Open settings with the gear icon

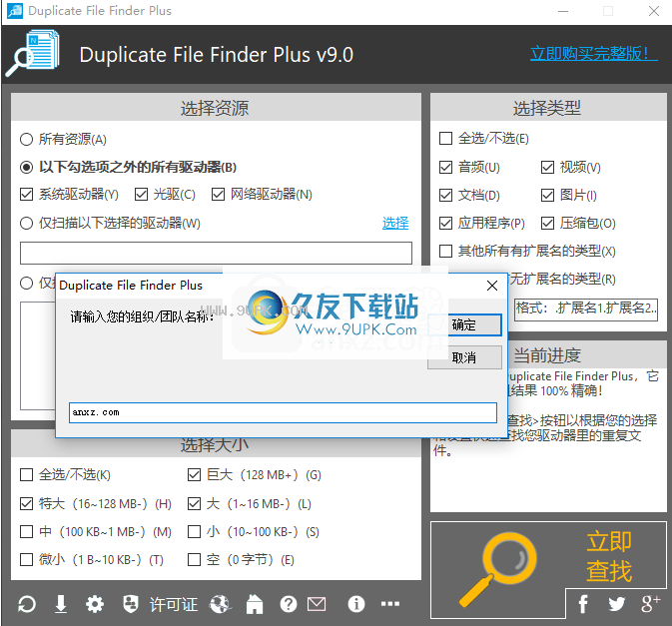pos(95,604)
